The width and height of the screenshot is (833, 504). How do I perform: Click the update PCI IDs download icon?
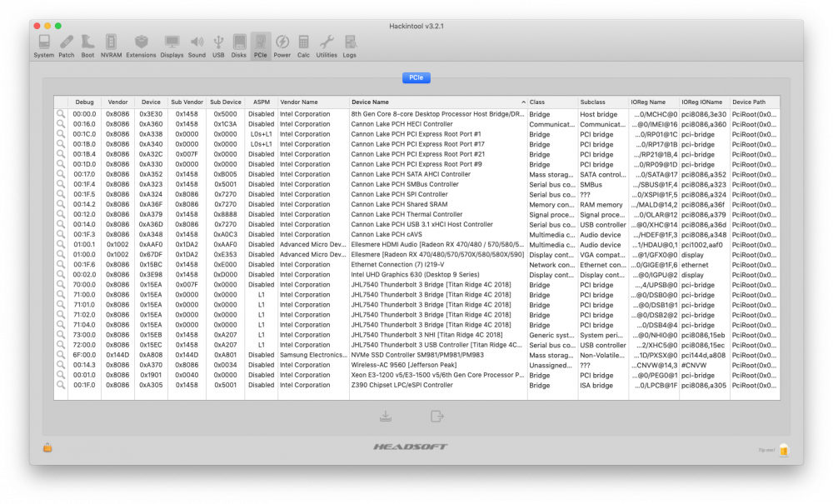click(386, 417)
